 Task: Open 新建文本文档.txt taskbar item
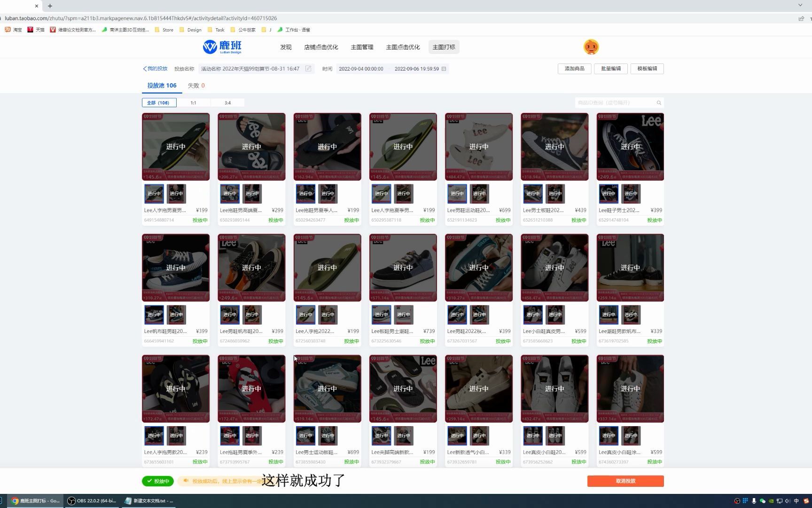click(149, 501)
